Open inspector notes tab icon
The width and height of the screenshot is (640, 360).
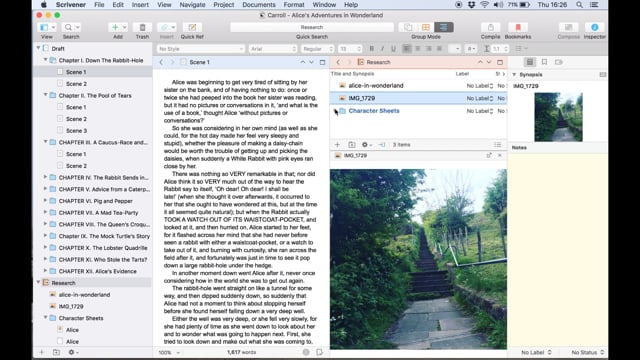coord(529,62)
